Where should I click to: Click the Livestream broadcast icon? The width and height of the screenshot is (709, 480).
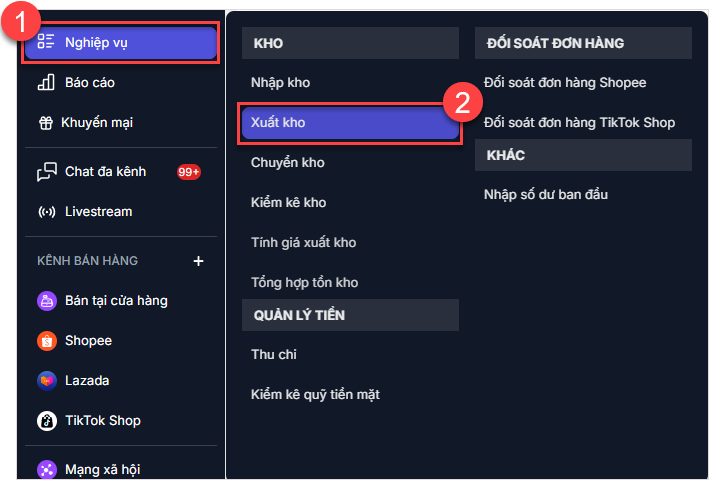[x=46, y=211]
